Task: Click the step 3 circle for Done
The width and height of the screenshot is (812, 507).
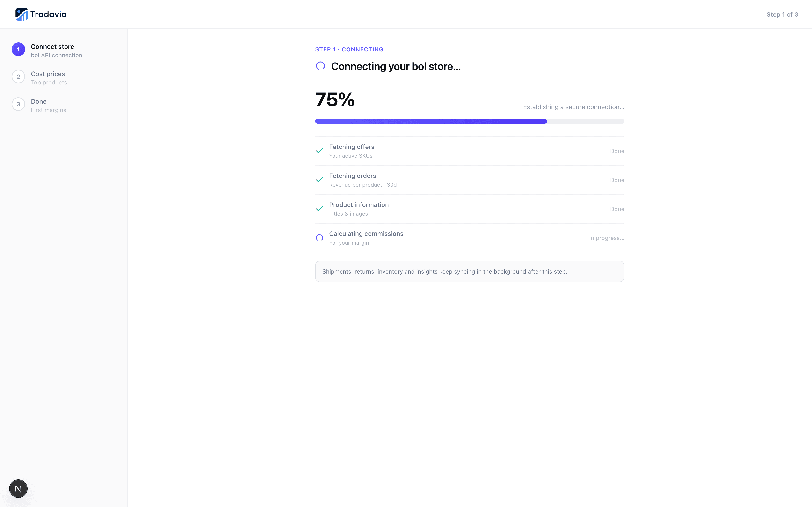Action: [18, 104]
